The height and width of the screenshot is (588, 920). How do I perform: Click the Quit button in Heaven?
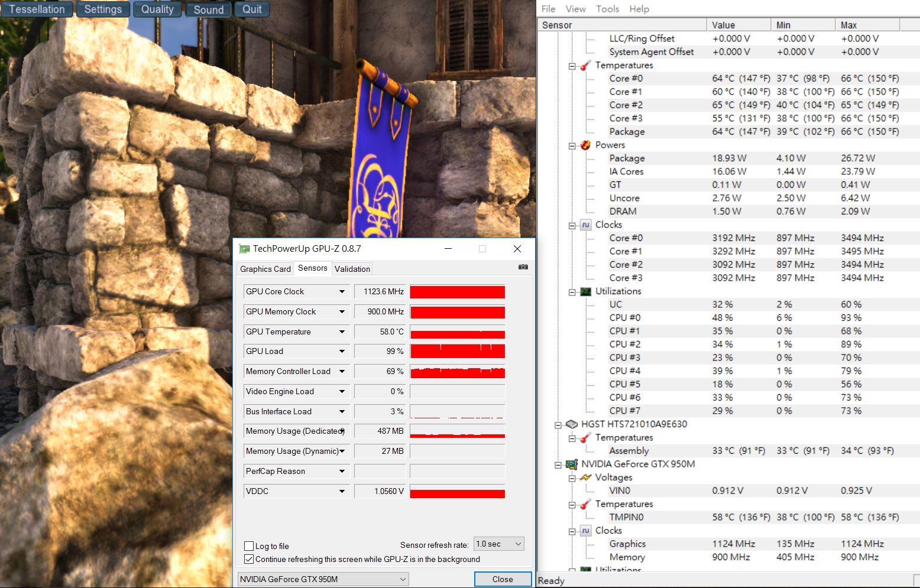[x=252, y=9]
